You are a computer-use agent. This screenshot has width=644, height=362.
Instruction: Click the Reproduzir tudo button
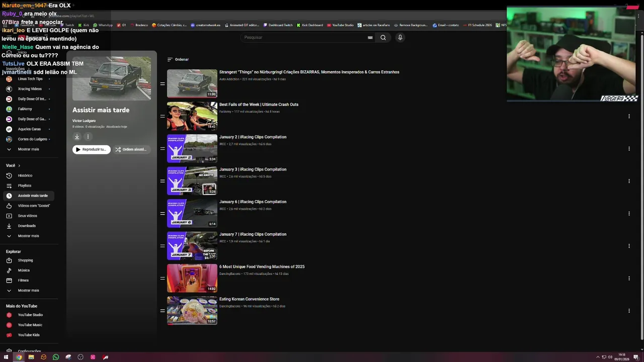(x=92, y=149)
